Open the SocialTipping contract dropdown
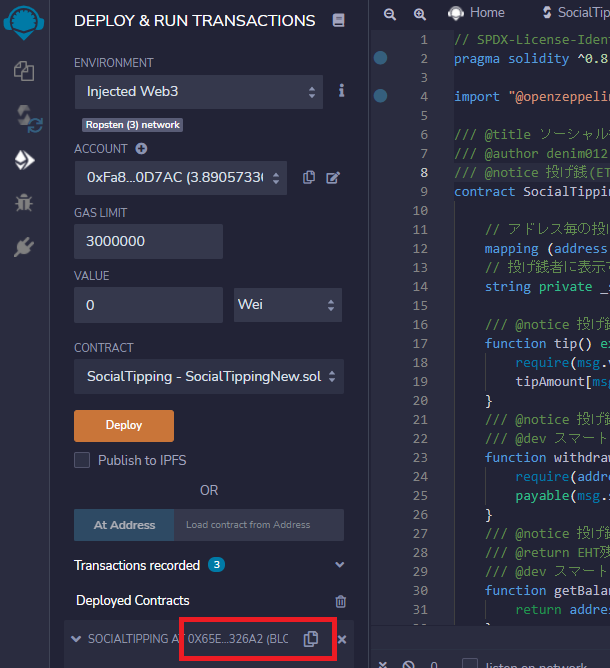Screen dimensions: 610x668 click(209, 377)
